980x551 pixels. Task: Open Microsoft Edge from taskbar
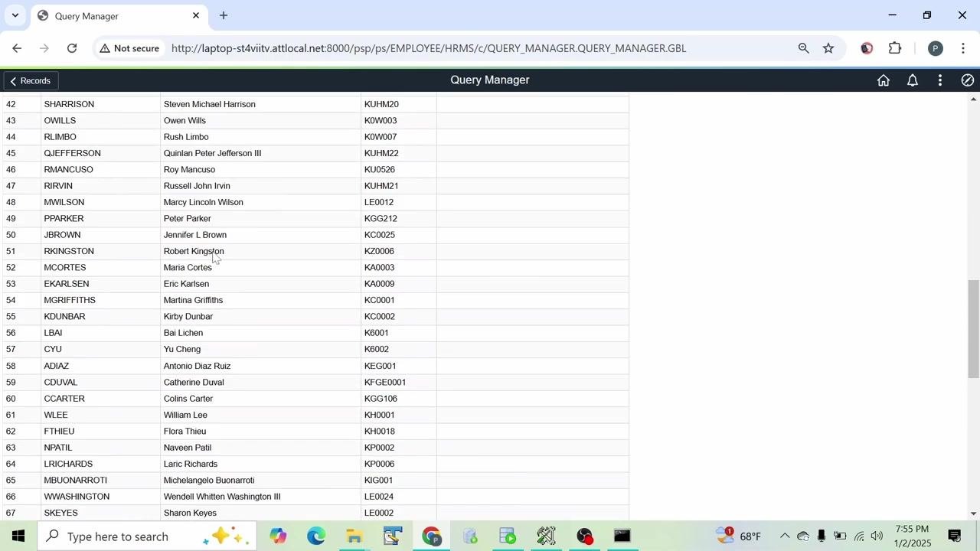coord(316,536)
